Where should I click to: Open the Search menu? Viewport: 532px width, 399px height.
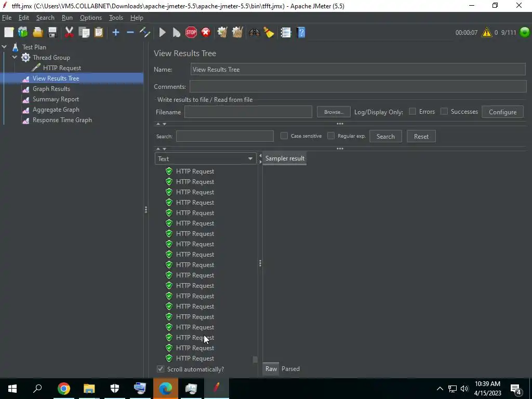point(45,18)
